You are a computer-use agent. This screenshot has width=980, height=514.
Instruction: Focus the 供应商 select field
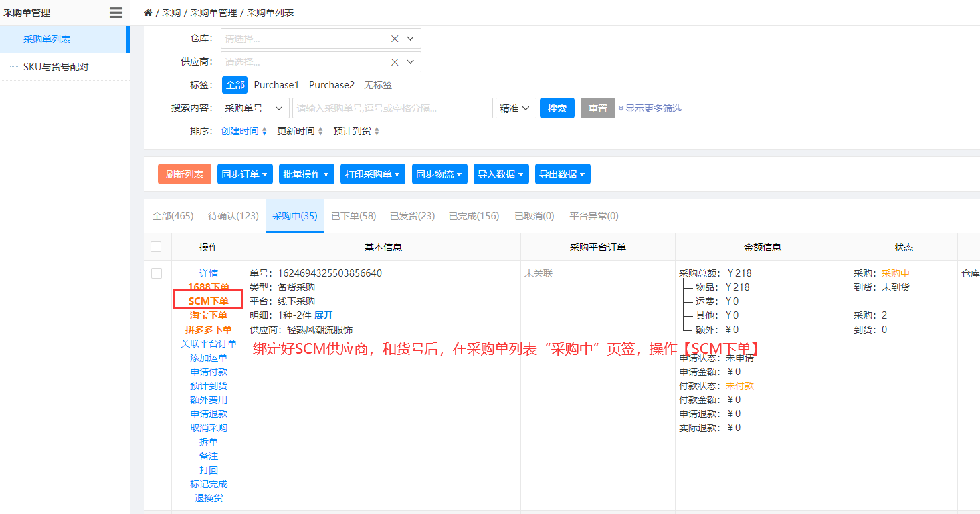(x=321, y=62)
